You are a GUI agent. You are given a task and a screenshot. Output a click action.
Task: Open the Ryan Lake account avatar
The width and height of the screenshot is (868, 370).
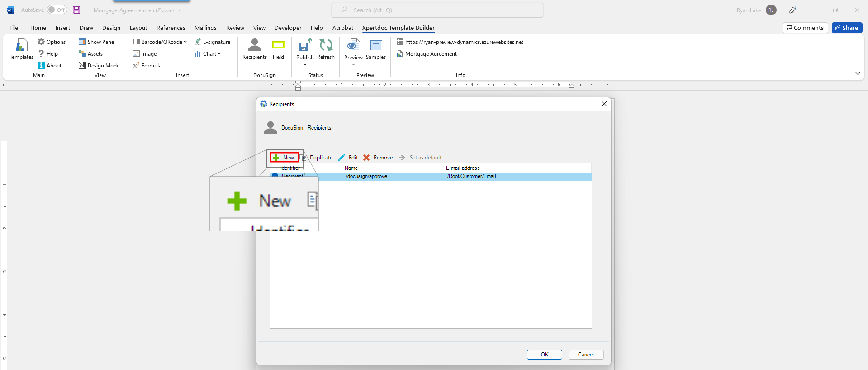[771, 10]
